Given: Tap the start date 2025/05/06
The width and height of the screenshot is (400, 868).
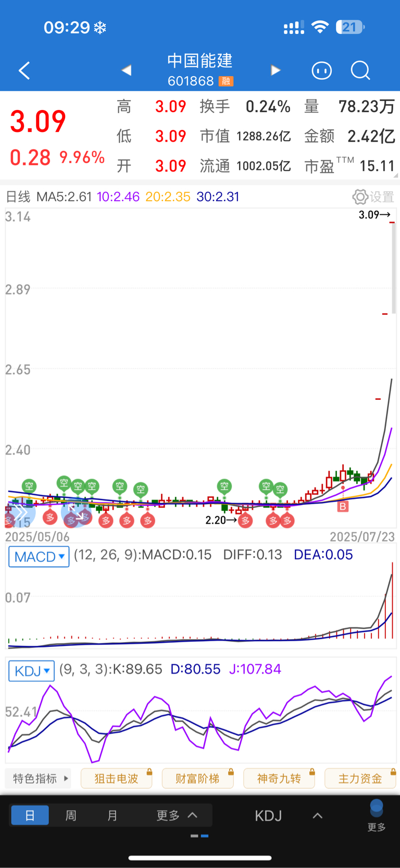Looking at the screenshot, I should point(37,537).
